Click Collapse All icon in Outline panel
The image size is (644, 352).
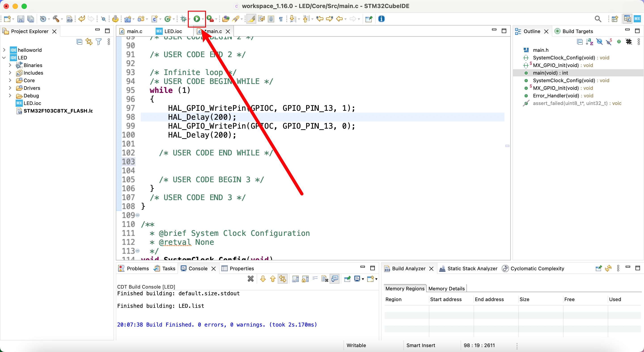(580, 42)
